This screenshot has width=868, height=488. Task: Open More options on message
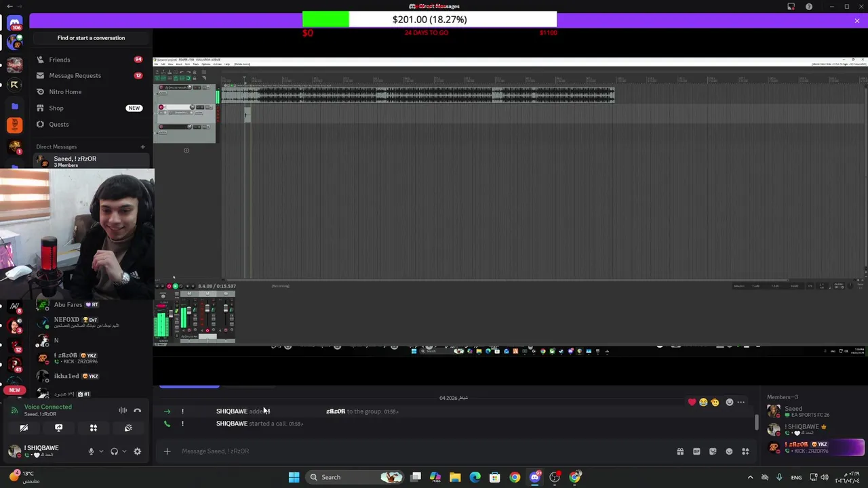tap(741, 402)
